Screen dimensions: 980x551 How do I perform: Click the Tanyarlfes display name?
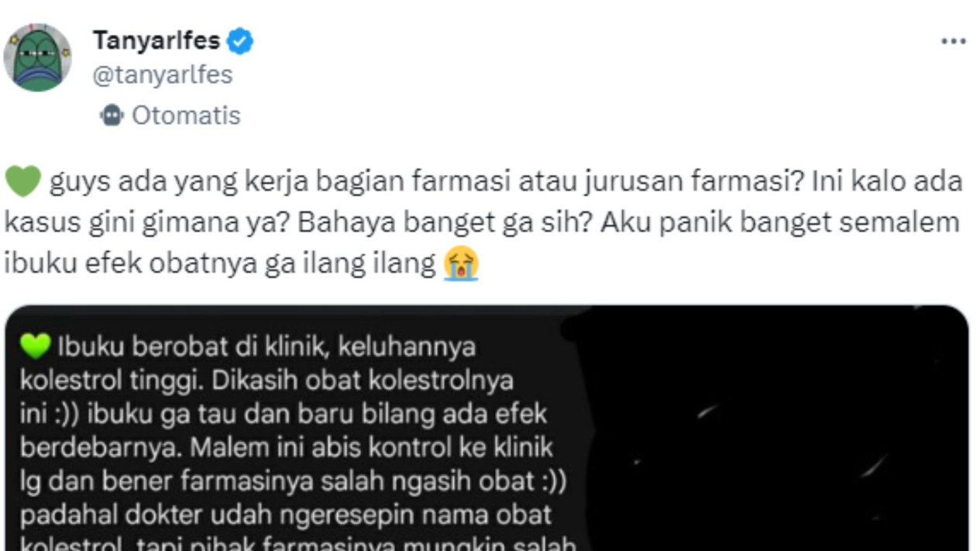pyautogui.click(x=156, y=40)
